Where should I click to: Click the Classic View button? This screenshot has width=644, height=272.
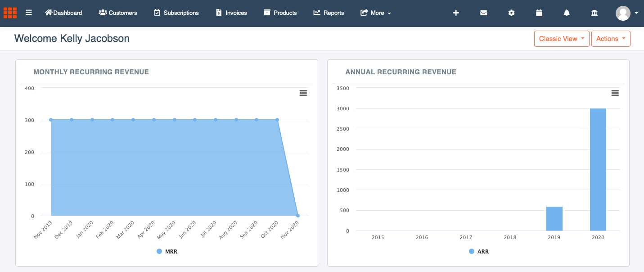click(x=562, y=38)
